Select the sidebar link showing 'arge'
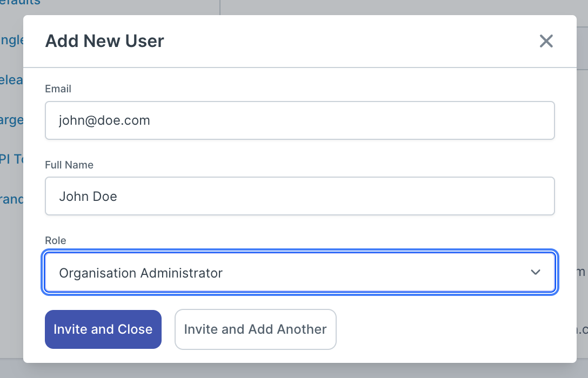This screenshot has width=588, height=378. pyautogui.click(x=11, y=120)
